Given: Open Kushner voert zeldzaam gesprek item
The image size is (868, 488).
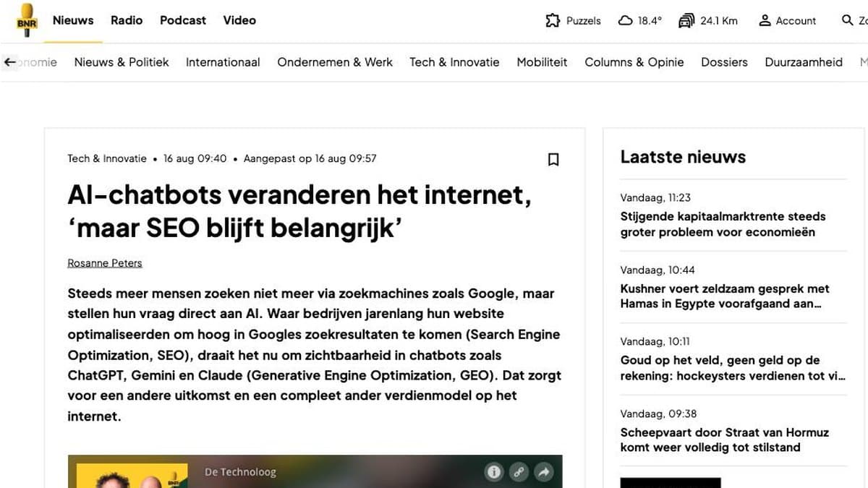Looking at the screenshot, I should click(x=725, y=296).
